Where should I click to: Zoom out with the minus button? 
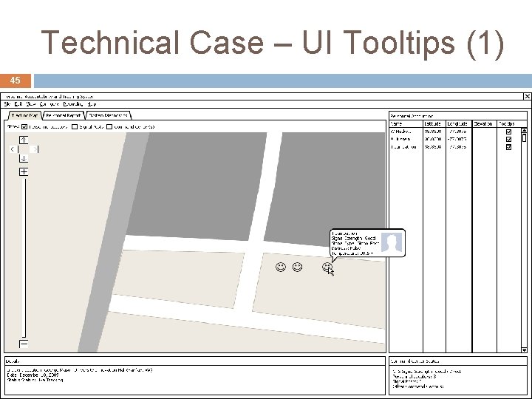point(24,344)
